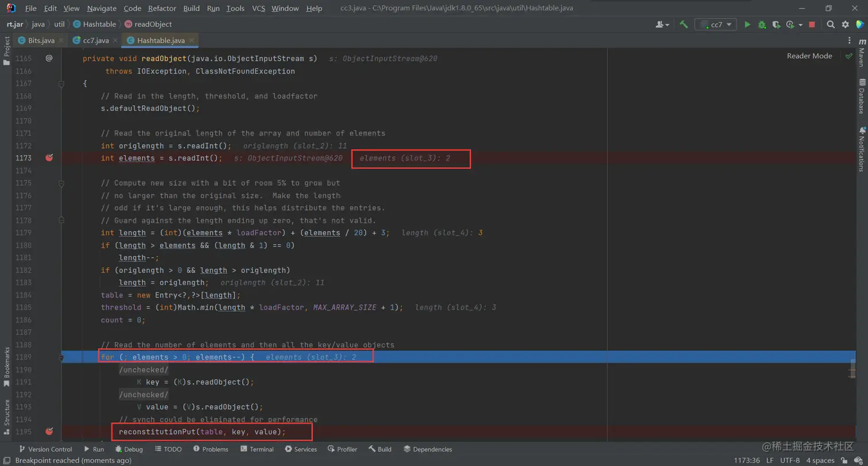Open the Edit menu
Image resolution: width=868 pixels, height=466 pixels.
pyautogui.click(x=51, y=9)
